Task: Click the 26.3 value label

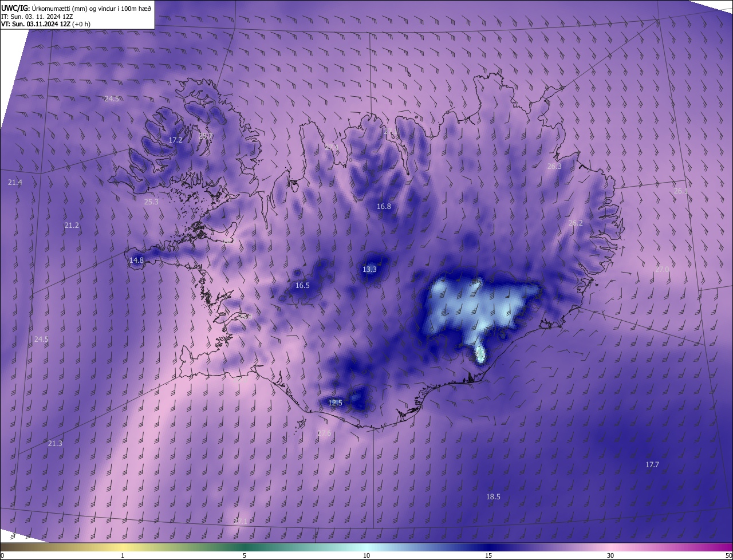Action: 554,166
